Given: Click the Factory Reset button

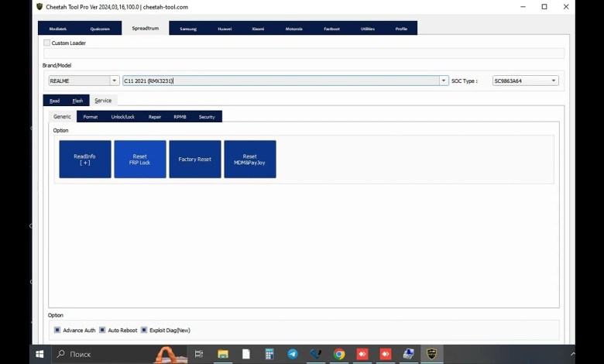Looking at the screenshot, I should click(x=195, y=159).
